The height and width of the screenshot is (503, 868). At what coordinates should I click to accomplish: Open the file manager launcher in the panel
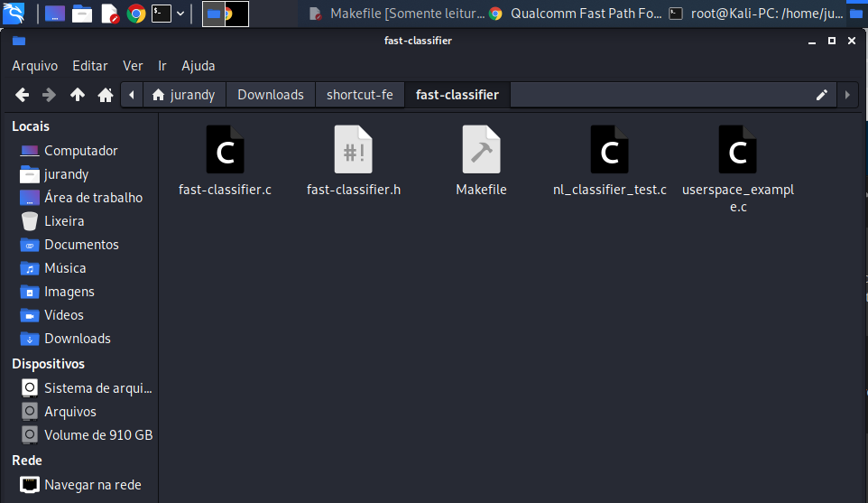click(x=82, y=14)
